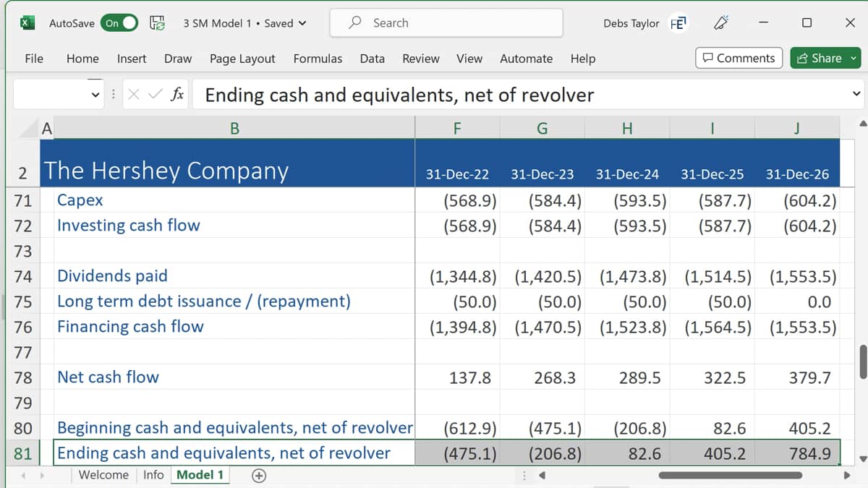Image resolution: width=868 pixels, height=488 pixels.
Task: Click the horizontal scroll right arrow
Action: pos(847,475)
